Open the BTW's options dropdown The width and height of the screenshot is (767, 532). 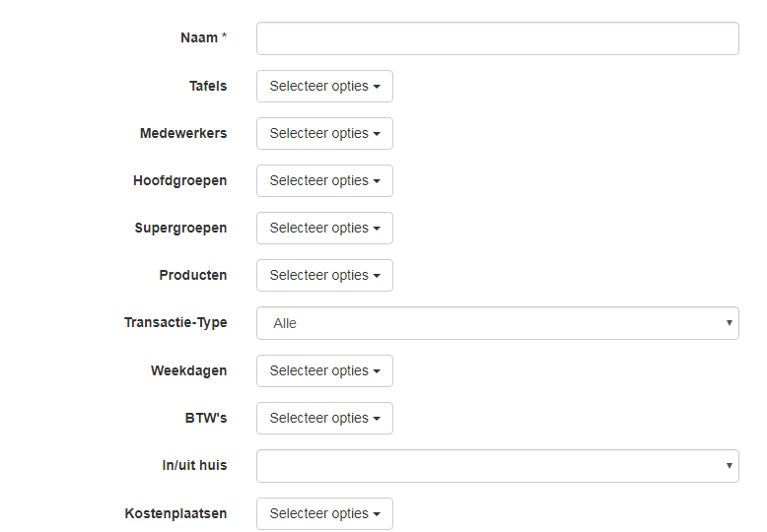point(324,418)
